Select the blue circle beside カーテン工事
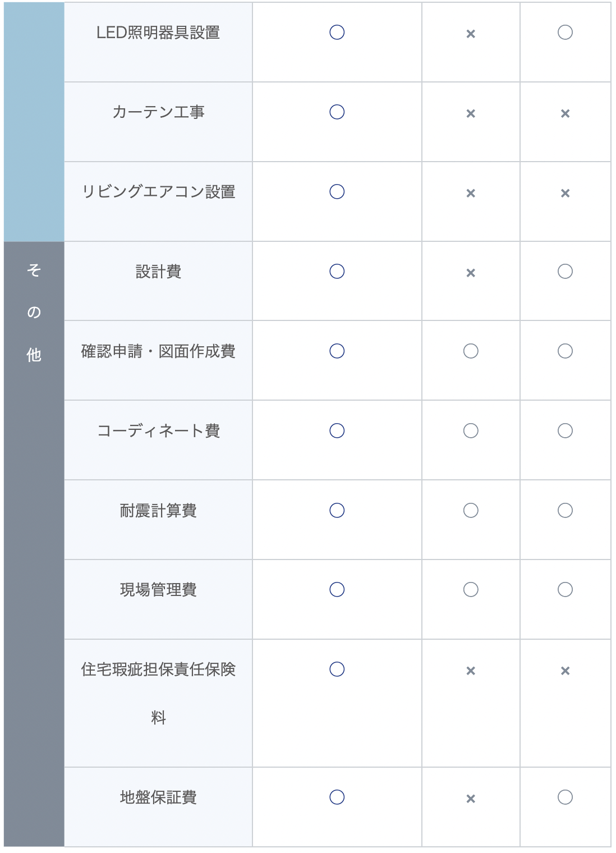Screen dimensions: 616x853 pos(337,112)
